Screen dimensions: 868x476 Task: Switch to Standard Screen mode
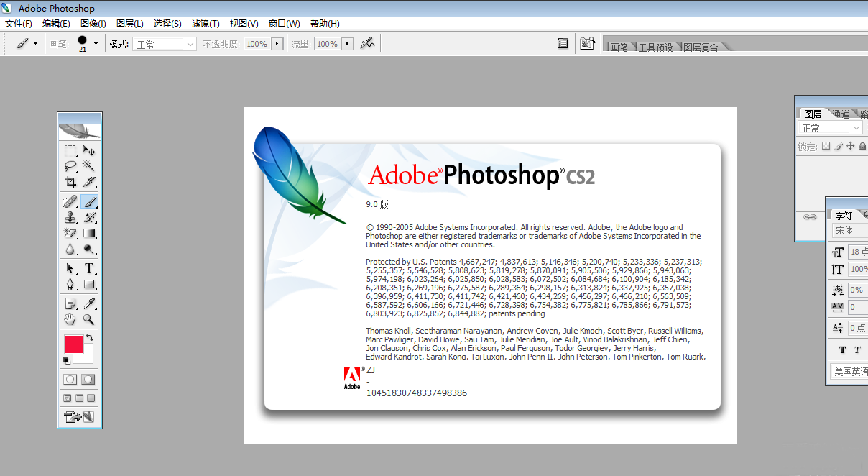[x=68, y=398]
